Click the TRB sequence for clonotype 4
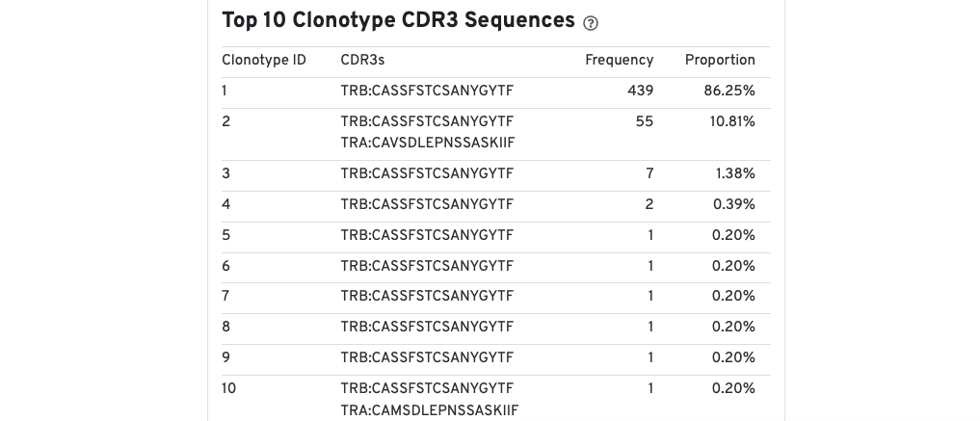This screenshot has width=980, height=421. point(427,205)
